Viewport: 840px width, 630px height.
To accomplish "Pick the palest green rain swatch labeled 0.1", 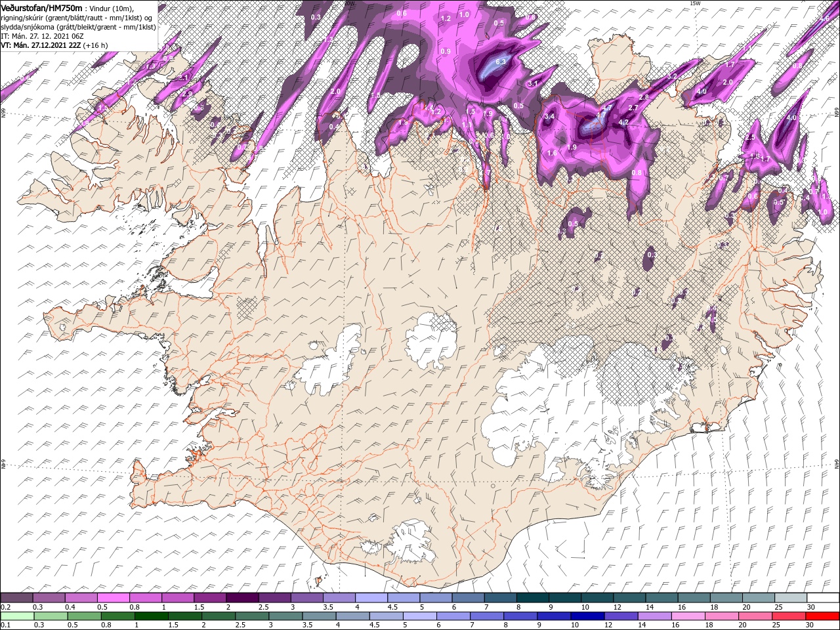I will click(x=17, y=616).
